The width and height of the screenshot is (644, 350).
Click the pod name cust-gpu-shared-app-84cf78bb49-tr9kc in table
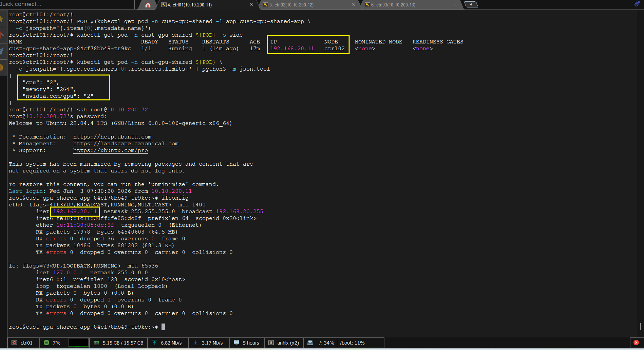[70, 49]
